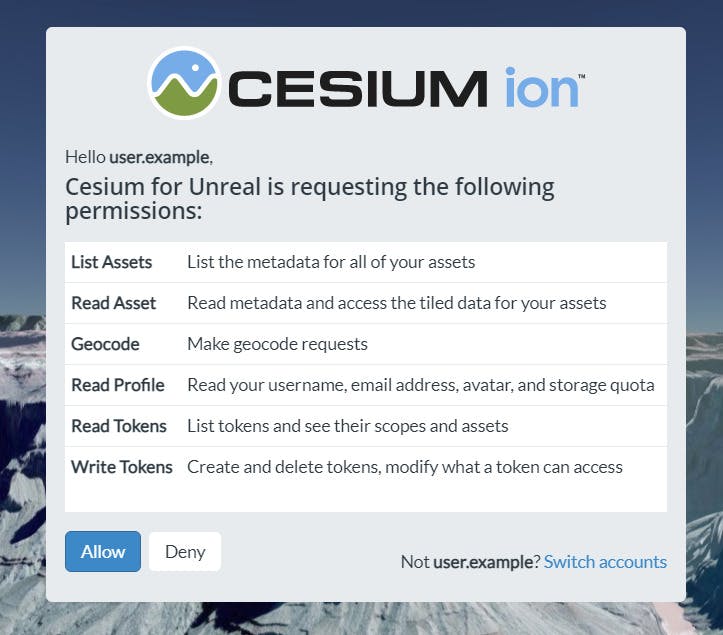This screenshot has height=635, width=723.
Task: Select the Read Tokens permission label
Action: pos(119,426)
